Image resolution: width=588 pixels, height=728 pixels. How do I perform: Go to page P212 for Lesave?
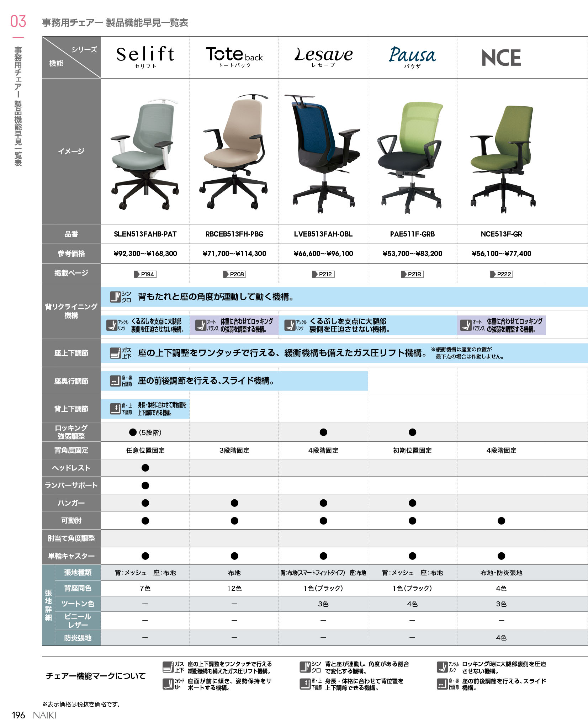click(323, 274)
